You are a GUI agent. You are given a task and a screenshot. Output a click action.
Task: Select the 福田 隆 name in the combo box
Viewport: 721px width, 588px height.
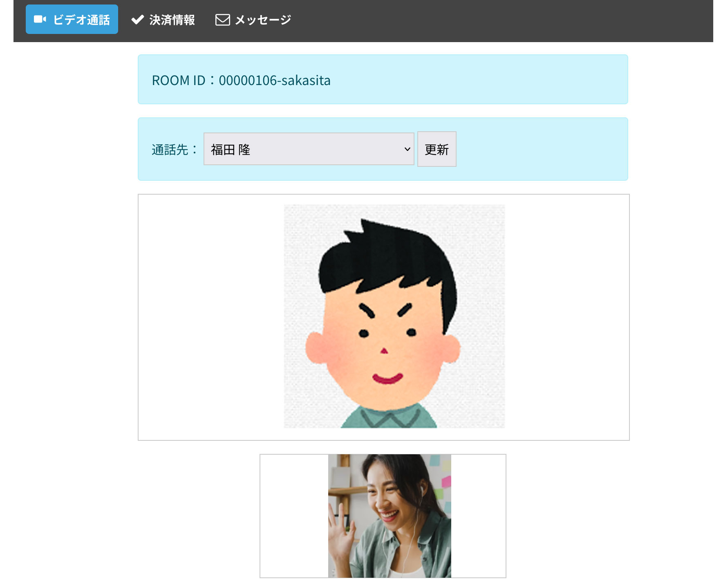pos(231,150)
